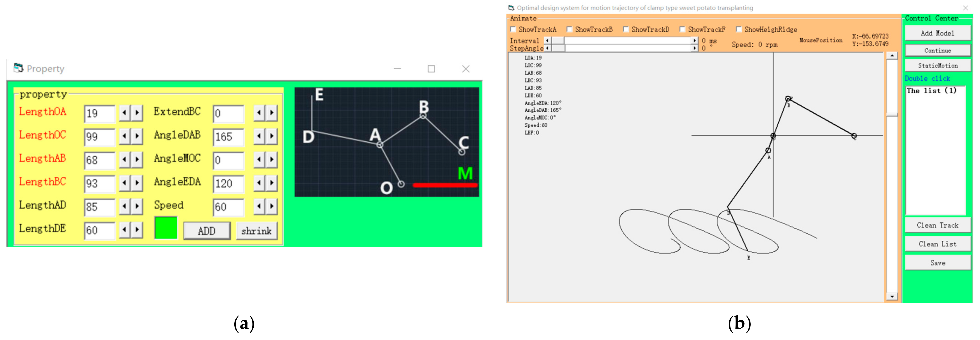Click Interval slider right arrow

695,40
